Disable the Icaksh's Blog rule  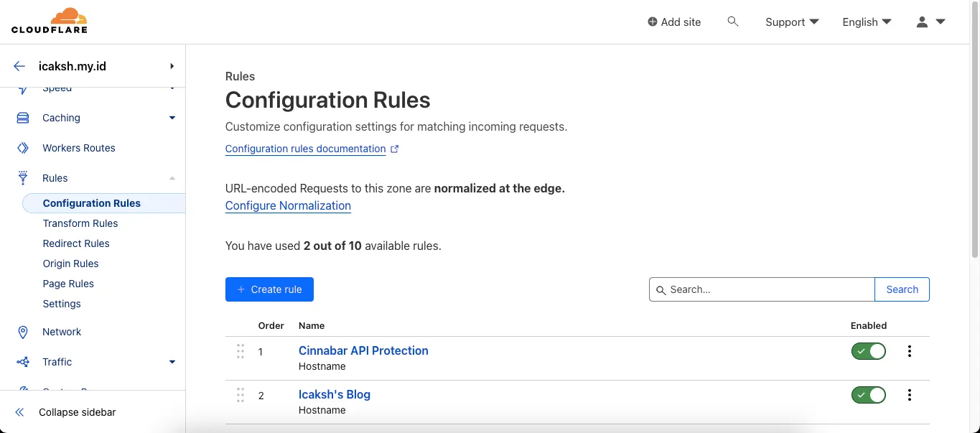868,395
